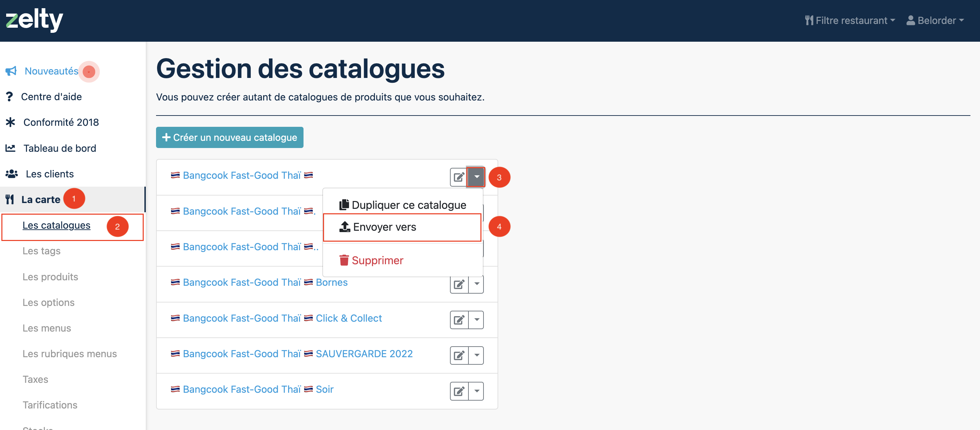Go home via the zelty logo
This screenshot has height=430, width=980.
coord(34,20)
